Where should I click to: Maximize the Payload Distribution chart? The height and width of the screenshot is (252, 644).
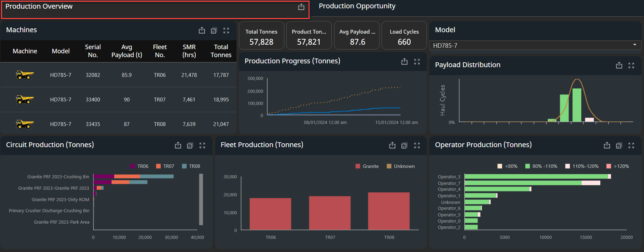pos(631,65)
